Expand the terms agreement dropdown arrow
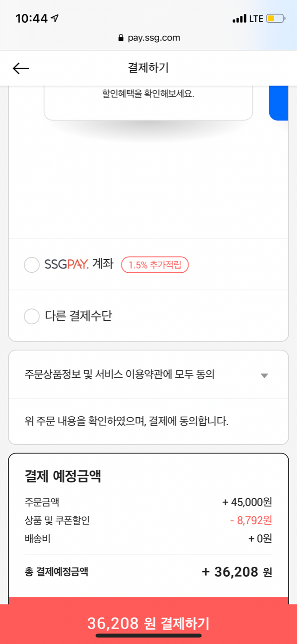 [264, 375]
